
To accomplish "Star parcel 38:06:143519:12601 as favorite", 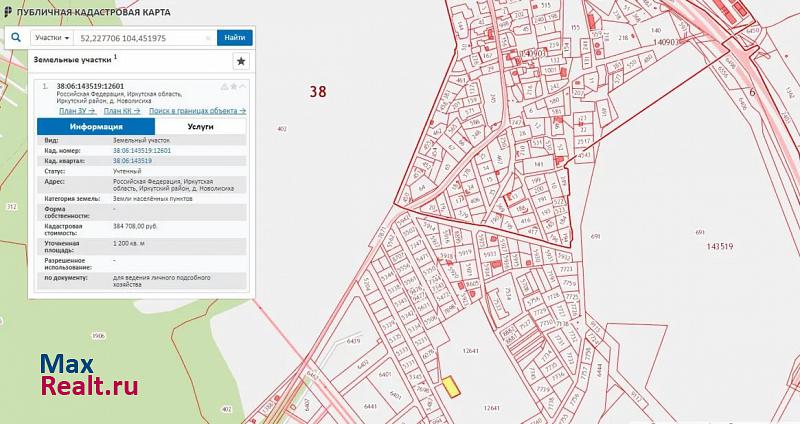I will (x=233, y=87).
